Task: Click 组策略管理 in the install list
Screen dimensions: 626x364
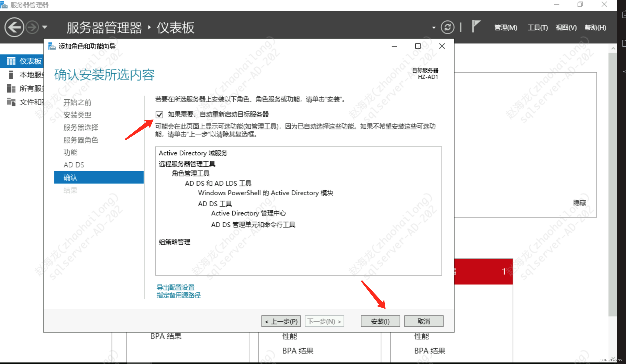Action: tap(175, 242)
